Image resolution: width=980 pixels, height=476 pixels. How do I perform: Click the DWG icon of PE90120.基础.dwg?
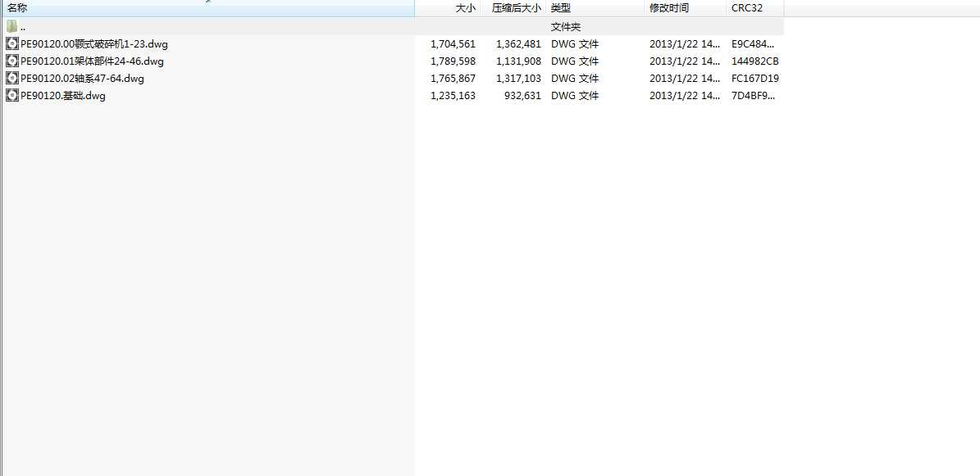(11, 95)
